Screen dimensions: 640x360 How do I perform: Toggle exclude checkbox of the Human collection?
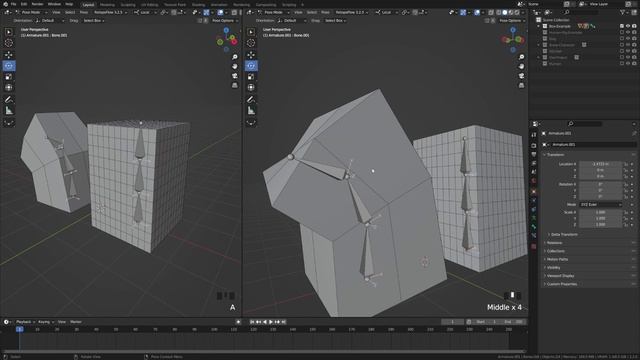(622, 64)
